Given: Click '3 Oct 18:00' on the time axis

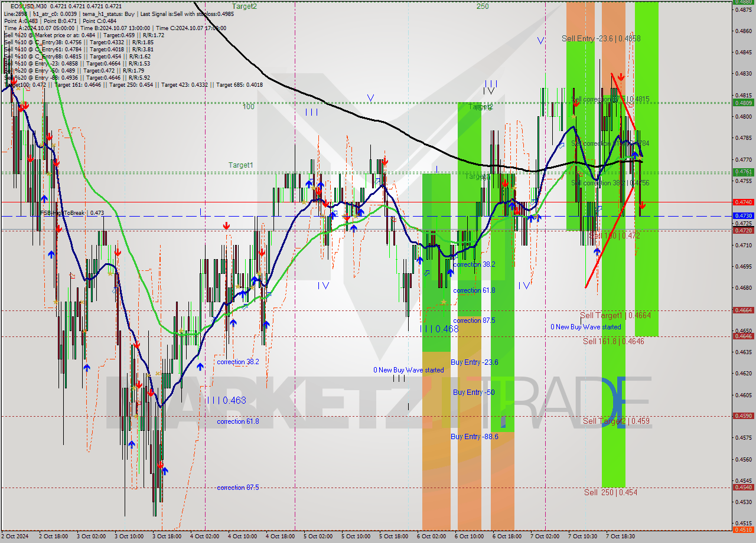Looking at the screenshot, I should point(167,537).
